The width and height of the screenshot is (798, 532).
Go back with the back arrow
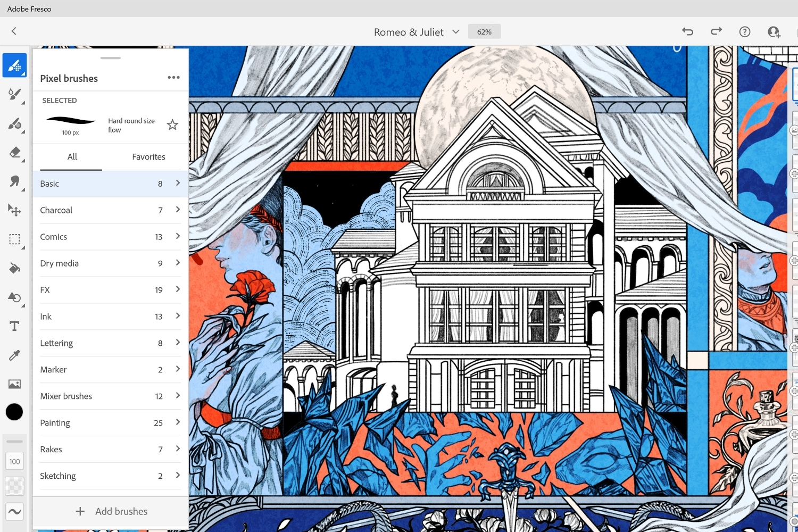[14, 31]
